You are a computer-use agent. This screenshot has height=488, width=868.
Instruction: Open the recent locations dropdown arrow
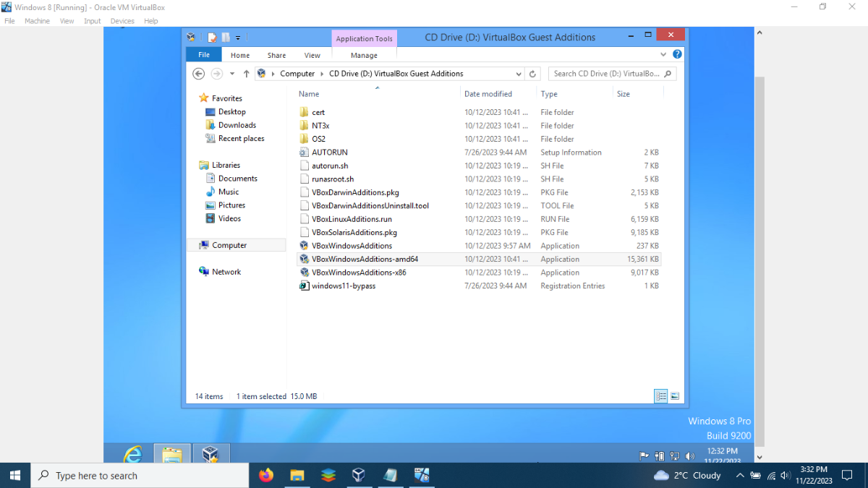coord(232,74)
